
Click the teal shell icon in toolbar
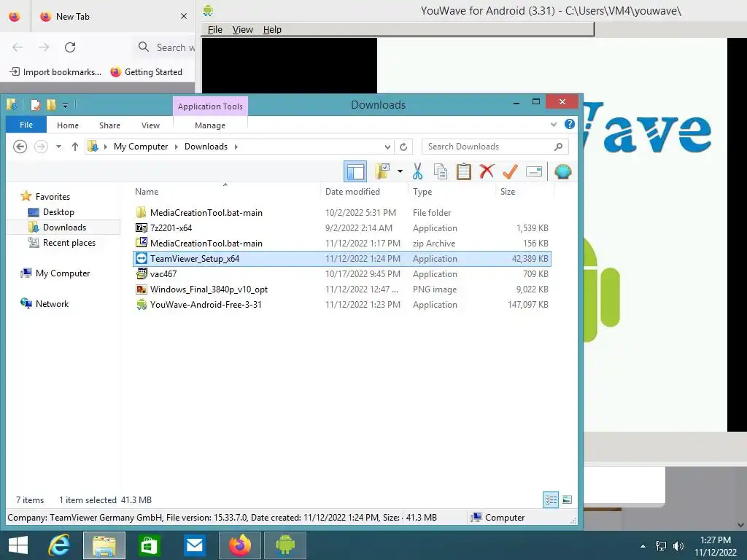[x=562, y=172]
